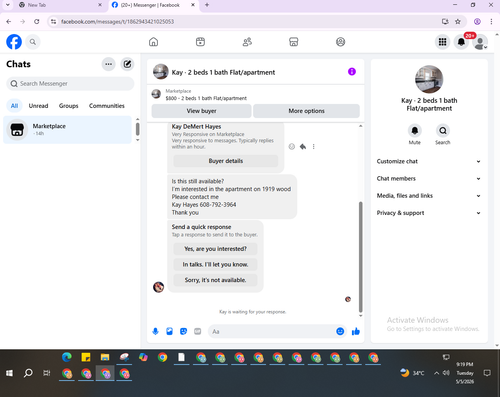The width and height of the screenshot is (500, 397).
Task: Open Sticky Notes from taskbar
Action: (86, 357)
